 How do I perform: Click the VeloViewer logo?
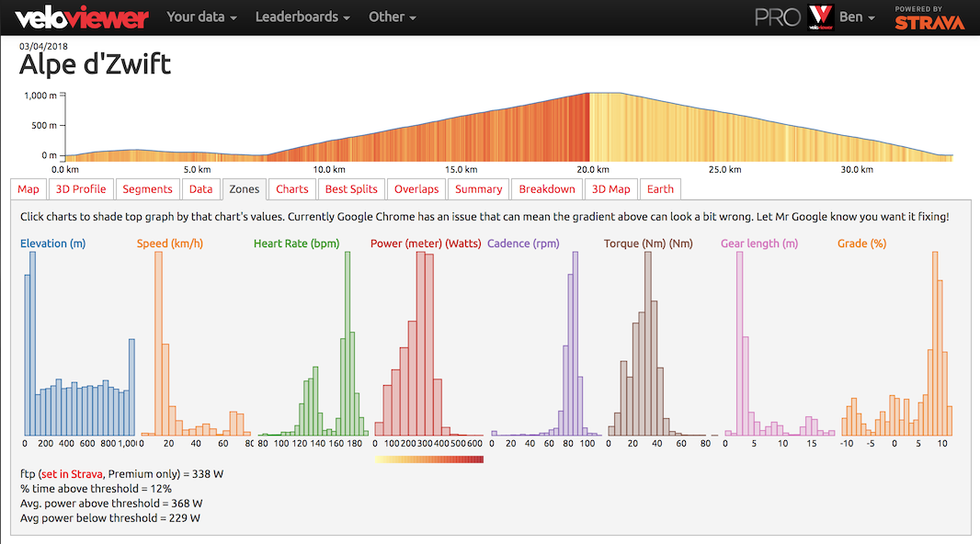tap(82, 17)
